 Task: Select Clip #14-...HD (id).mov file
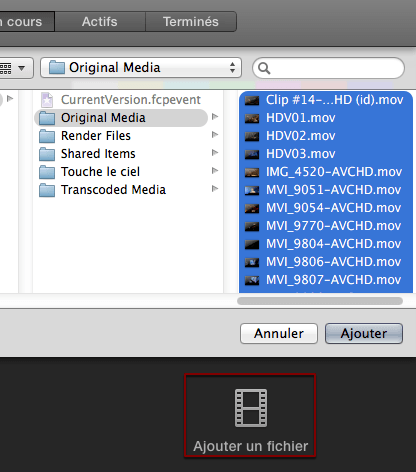326,100
